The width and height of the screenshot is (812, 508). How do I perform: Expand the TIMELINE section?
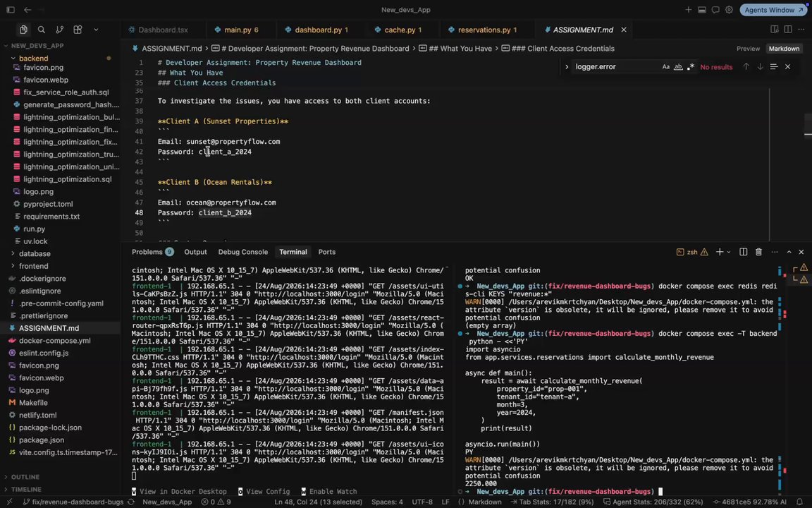pos(26,490)
